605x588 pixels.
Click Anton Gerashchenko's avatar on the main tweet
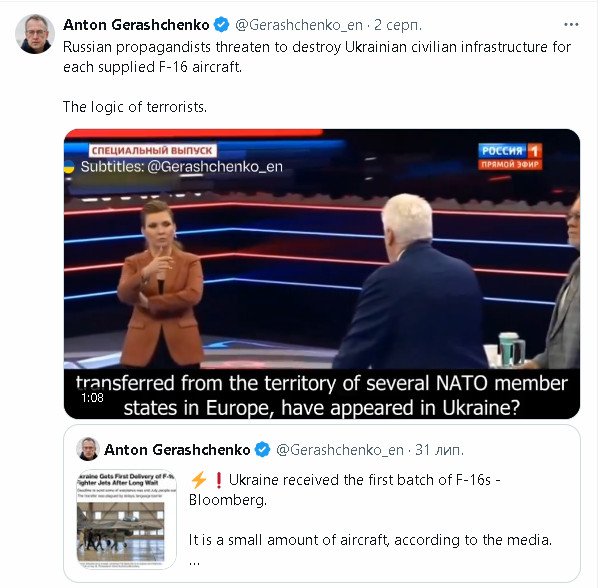[x=35, y=34]
